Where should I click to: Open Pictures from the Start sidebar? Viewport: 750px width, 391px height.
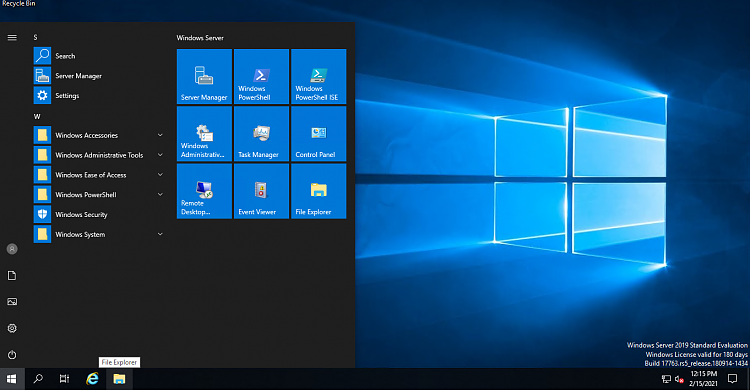click(x=12, y=302)
